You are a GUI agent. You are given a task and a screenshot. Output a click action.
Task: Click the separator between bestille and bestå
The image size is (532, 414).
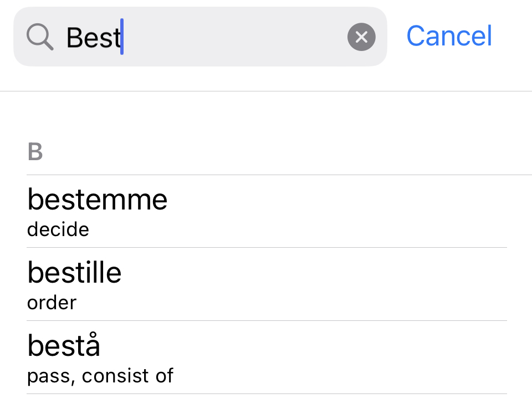(266, 321)
